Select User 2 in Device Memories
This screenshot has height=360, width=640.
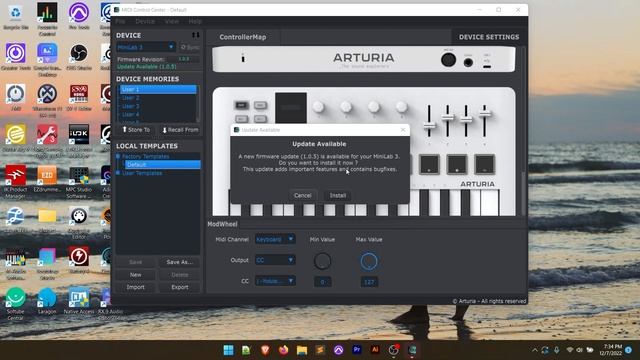pyautogui.click(x=131, y=98)
